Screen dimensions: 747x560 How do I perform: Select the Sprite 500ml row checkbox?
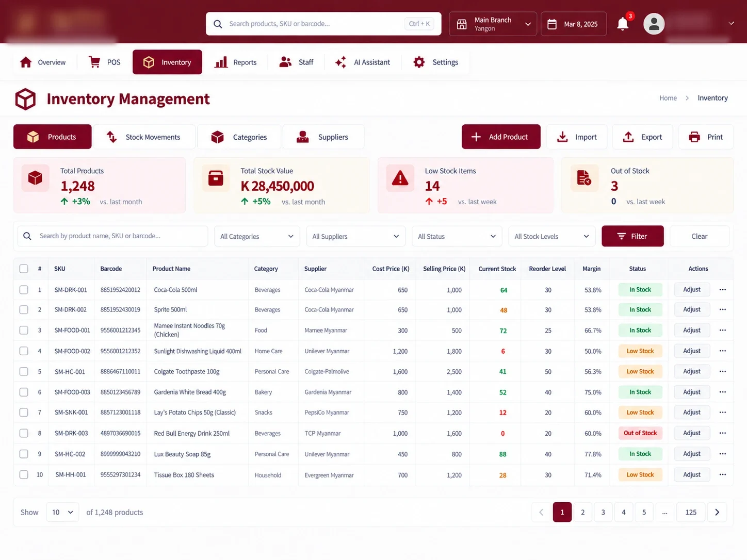(x=24, y=309)
